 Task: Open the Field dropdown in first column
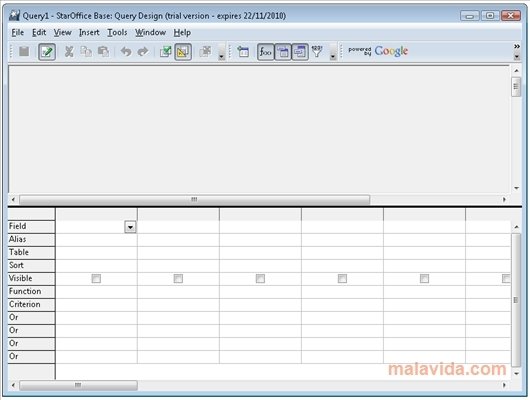pyautogui.click(x=130, y=227)
